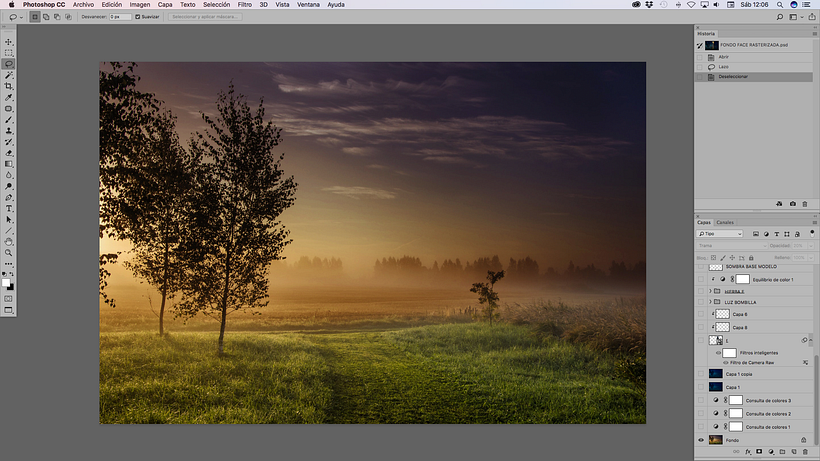Select the Move tool

coord(9,42)
